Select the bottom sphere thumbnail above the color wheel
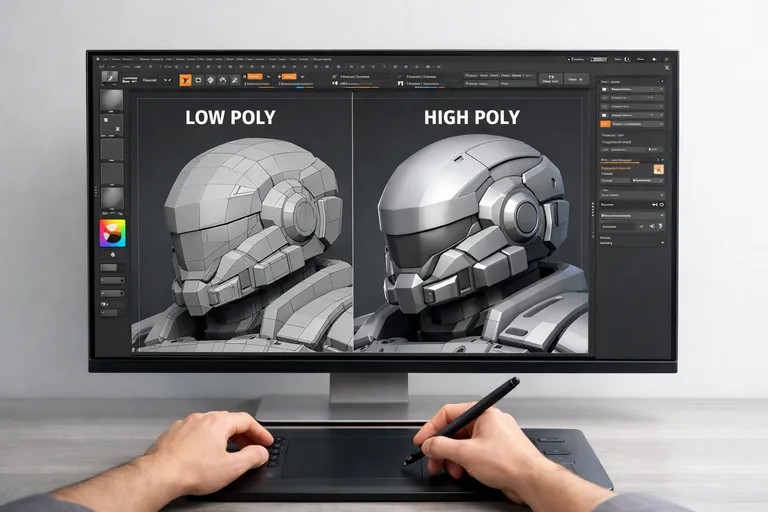This screenshot has height=512, width=768. [x=112, y=196]
